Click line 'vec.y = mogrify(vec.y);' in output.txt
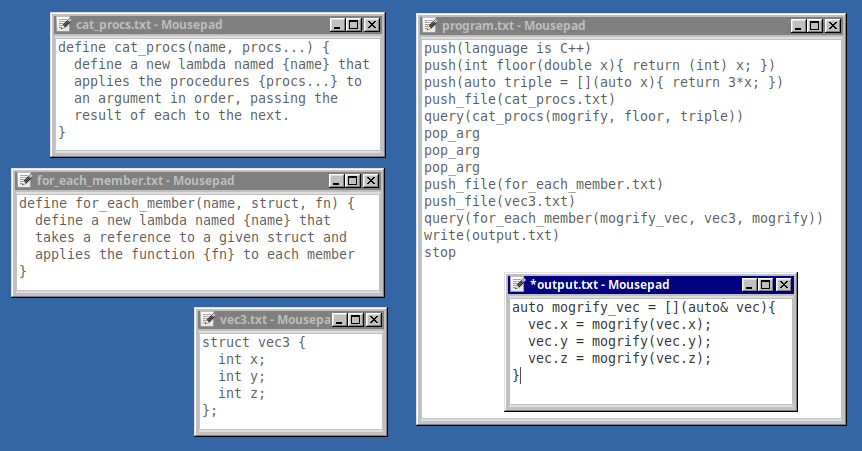 pyautogui.click(x=620, y=342)
